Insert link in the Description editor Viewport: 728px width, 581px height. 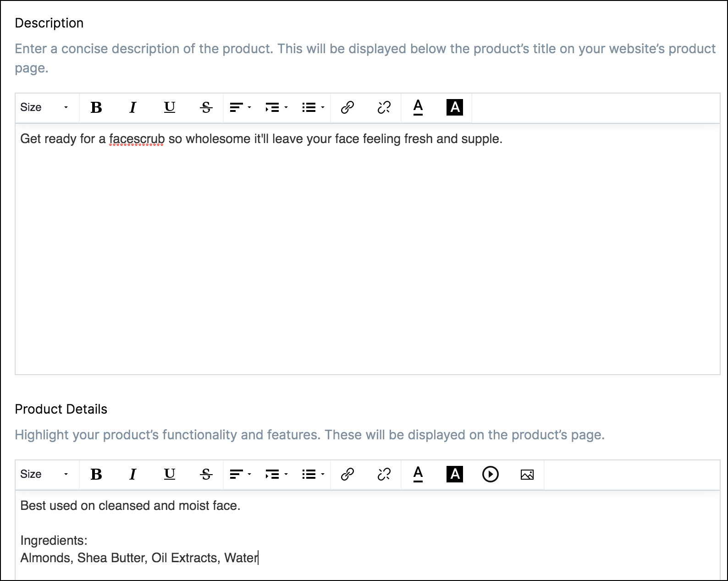tap(347, 107)
